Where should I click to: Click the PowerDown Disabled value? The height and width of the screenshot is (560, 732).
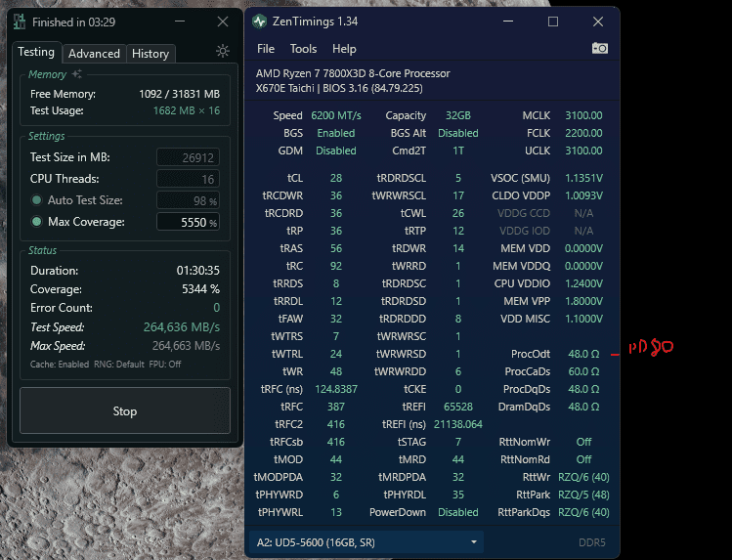coord(458,512)
